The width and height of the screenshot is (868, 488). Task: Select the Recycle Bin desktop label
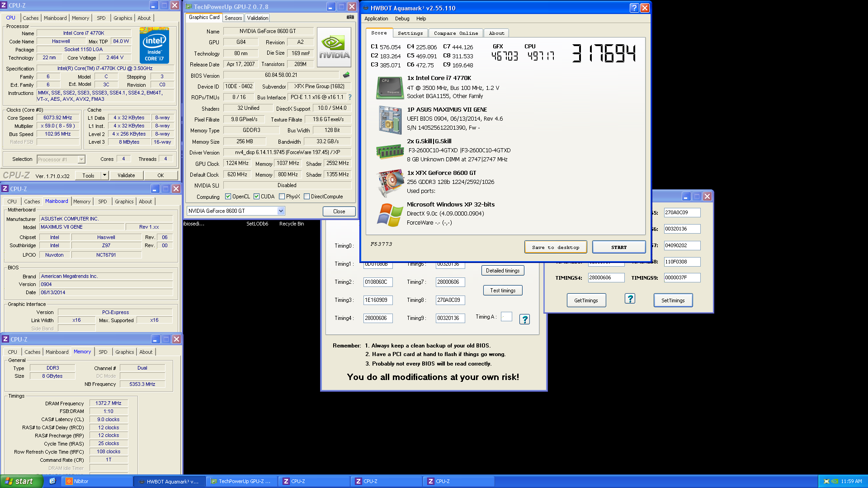point(292,224)
